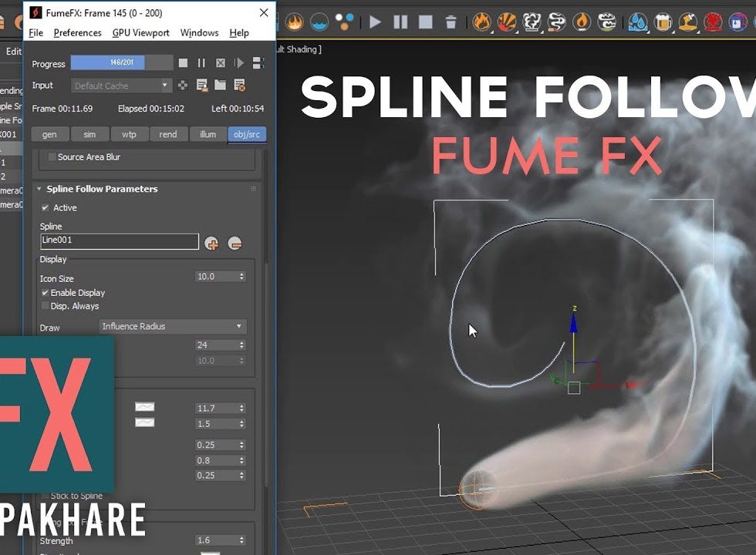This screenshot has width=756, height=555.
Task: Start simulation with main toolbar play button
Action: [x=375, y=22]
